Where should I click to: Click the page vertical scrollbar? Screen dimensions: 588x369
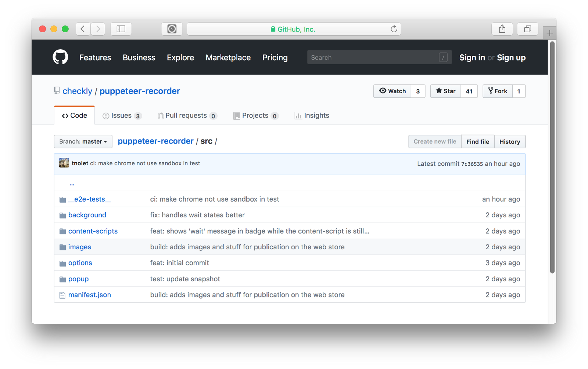click(552, 157)
